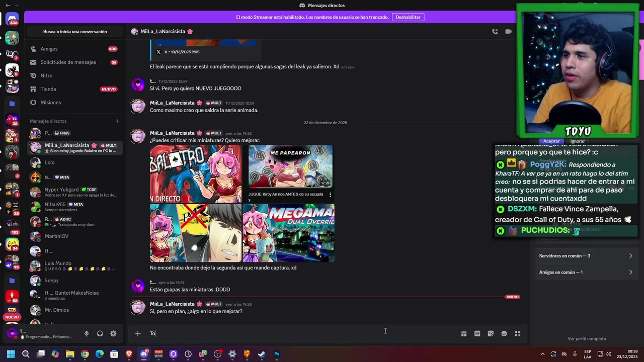The height and width of the screenshot is (362, 644).
Task: Open apps launcher in message bar
Action: point(517,333)
